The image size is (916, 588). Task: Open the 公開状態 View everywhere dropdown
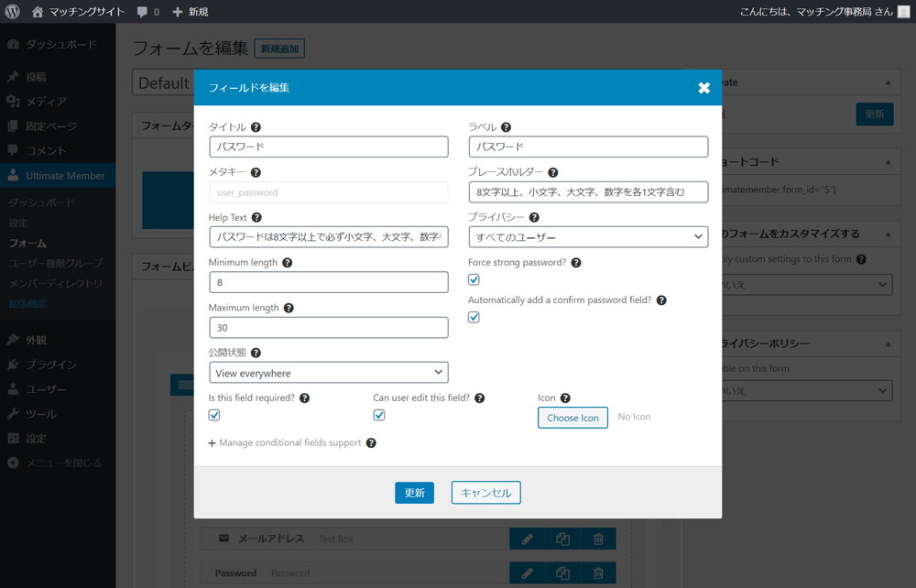pos(329,373)
